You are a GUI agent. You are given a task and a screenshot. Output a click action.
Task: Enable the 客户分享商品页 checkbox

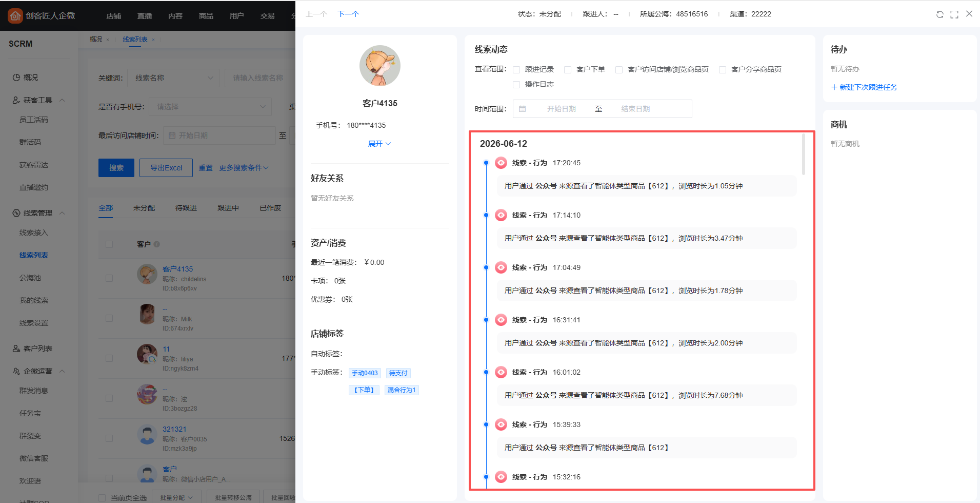[723, 70]
